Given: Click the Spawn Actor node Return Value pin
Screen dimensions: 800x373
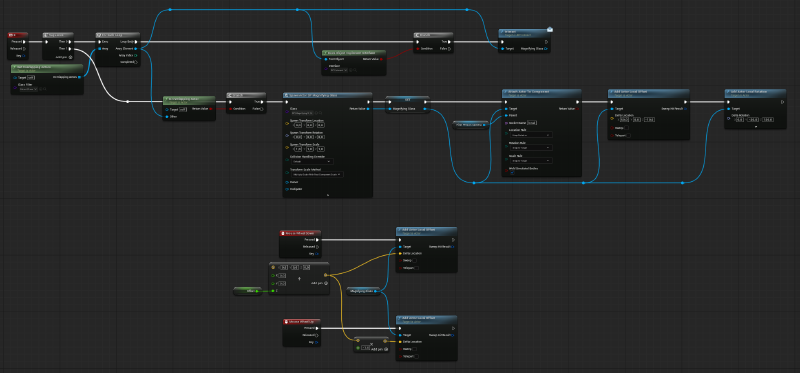Looking at the screenshot, I should pos(369,108).
